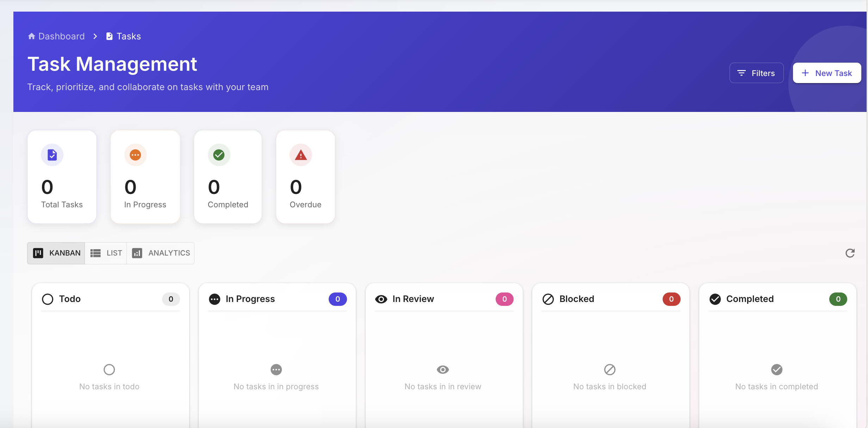The height and width of the screenshot is (428, 868).
Task: Select the In Progress column header title
Action: (x=250, y=299)
